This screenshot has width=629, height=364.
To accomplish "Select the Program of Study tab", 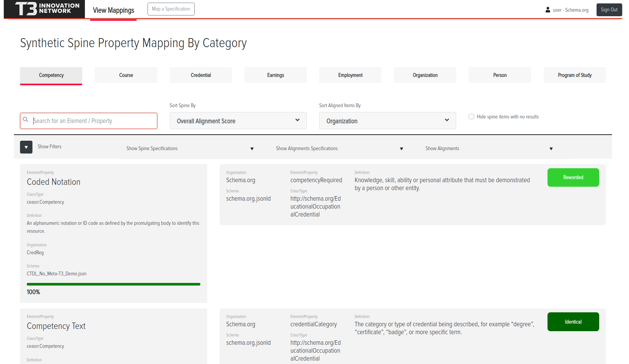I will click(x=575, y=75).
